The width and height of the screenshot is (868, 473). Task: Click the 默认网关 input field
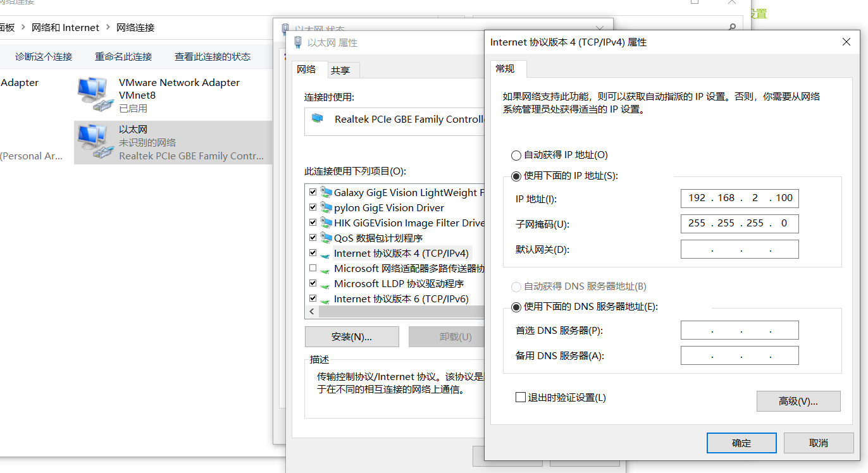740,249
